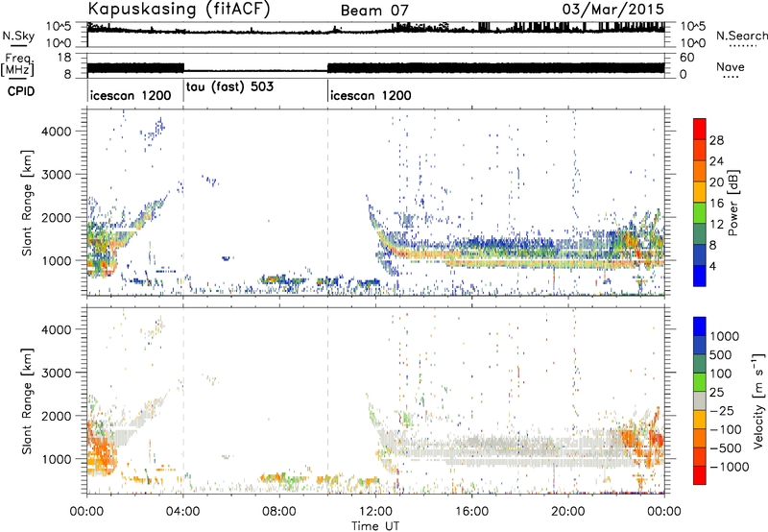Click the '1000' tick on Velocity color bar
The height and width of the screenshot is (532, 768).
pos(725,336)
